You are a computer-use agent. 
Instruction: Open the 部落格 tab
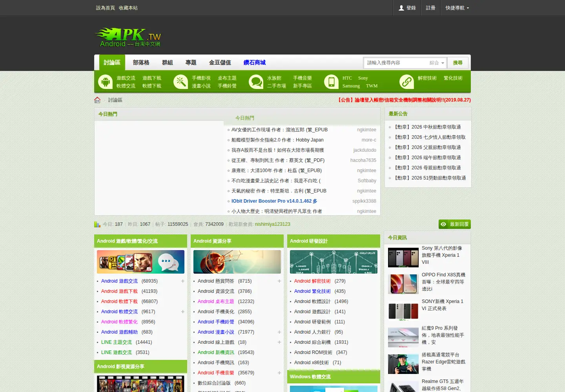[x=141, y=63]
